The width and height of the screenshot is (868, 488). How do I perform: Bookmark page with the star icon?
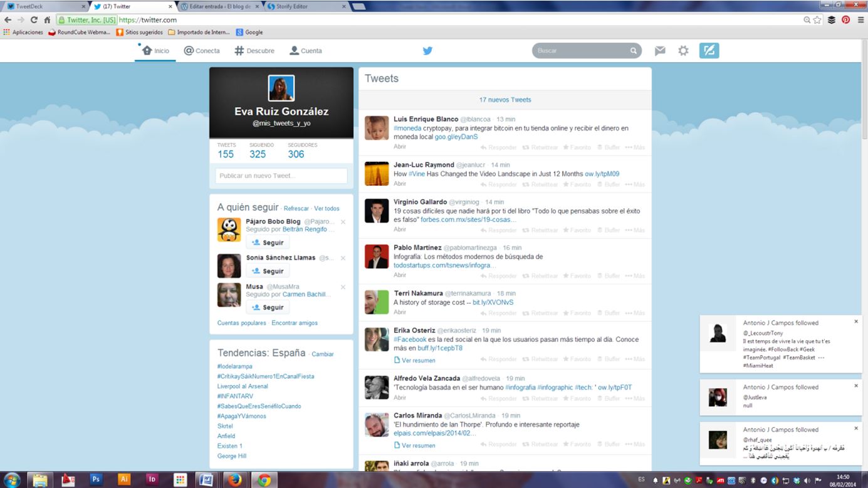click(x=817, y=19)
